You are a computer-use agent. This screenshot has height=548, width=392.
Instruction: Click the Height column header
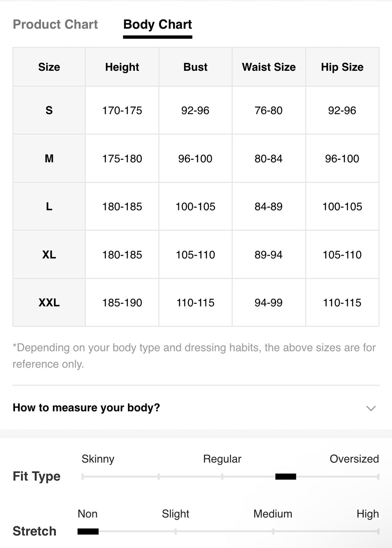122,67
